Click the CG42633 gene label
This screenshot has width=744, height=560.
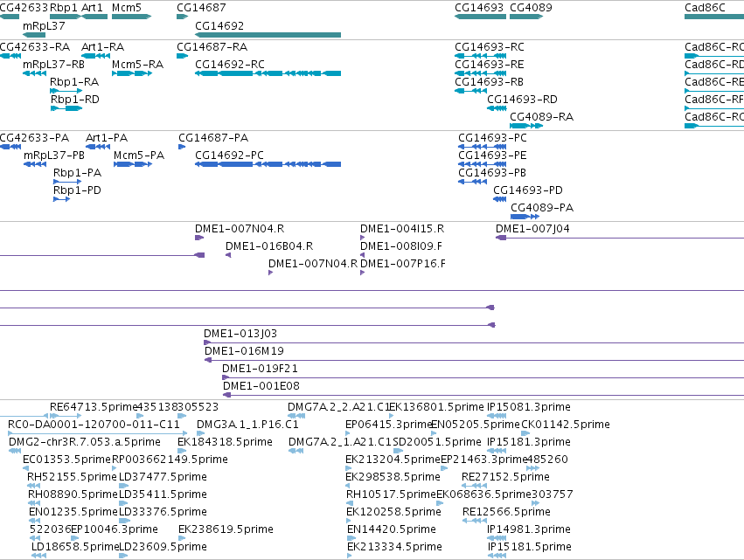[24, 8]
